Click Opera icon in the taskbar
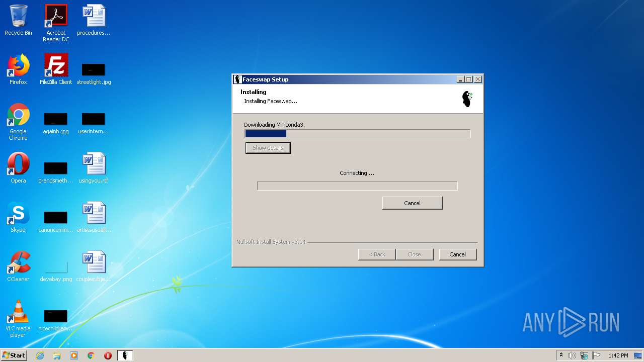644x362 pixels. tap(108, 355)
